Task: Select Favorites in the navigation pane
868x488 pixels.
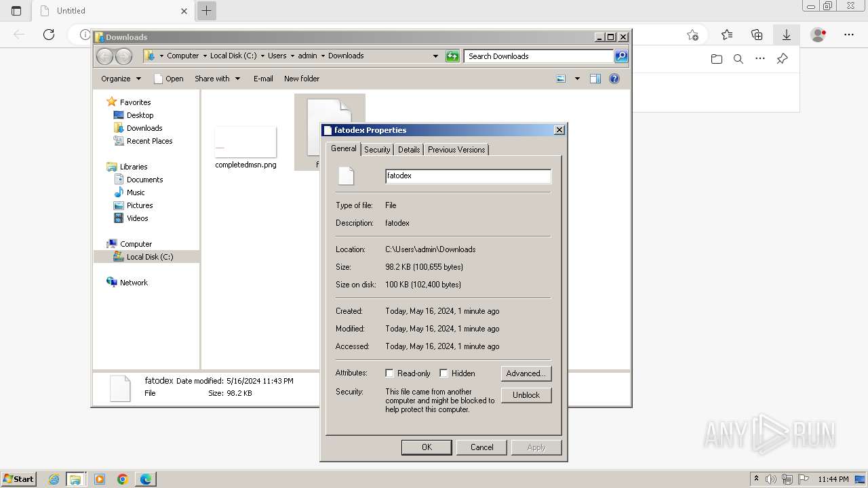Action: [135, 102]
